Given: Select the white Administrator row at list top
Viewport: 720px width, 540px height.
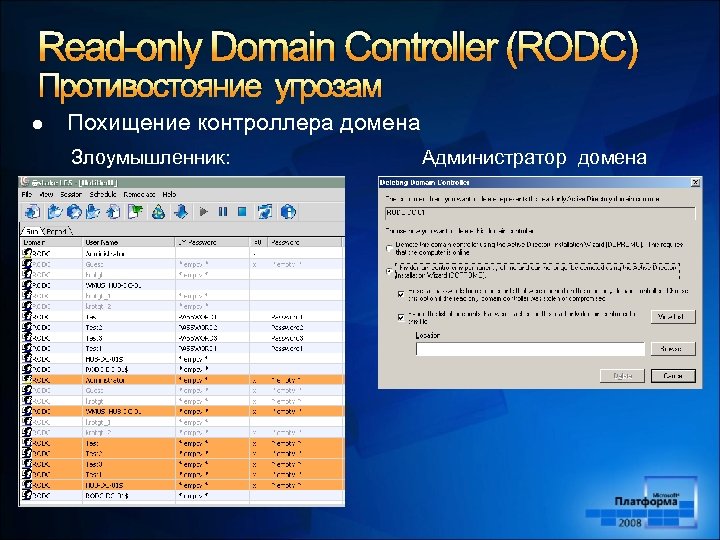Looking at the screenshot, I should coord(182,253).
